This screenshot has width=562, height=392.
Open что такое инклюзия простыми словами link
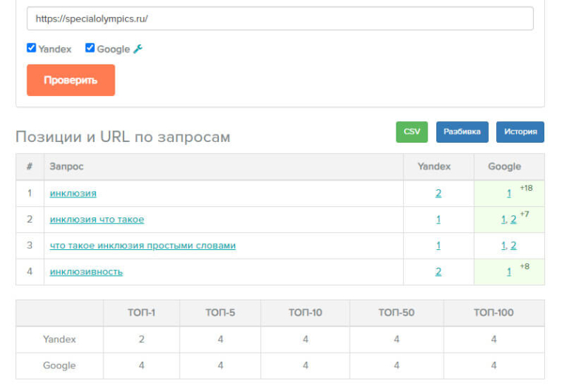tap(143, 246)
